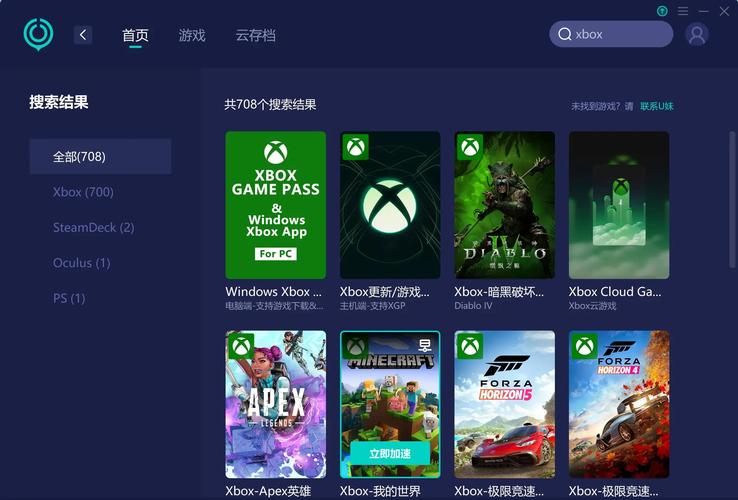Click the server icon on Minecraft card
This screenshot has width=738, height=500.
[x=425, y=346]
